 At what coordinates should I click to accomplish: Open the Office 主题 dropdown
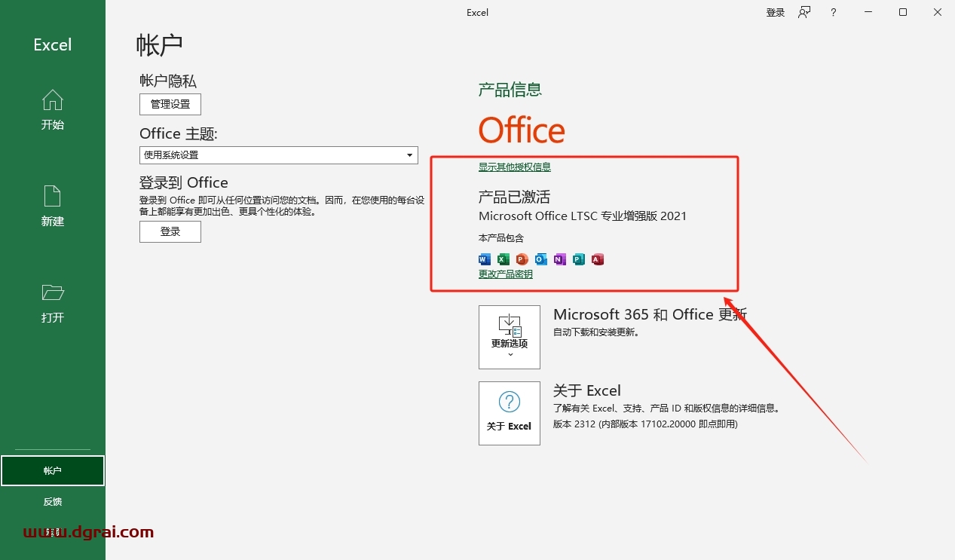[x=279, y=155]
